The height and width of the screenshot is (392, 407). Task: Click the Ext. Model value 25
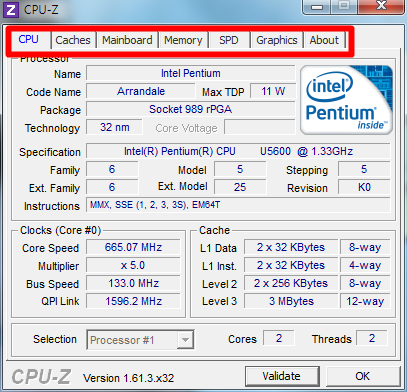point(240,187)
